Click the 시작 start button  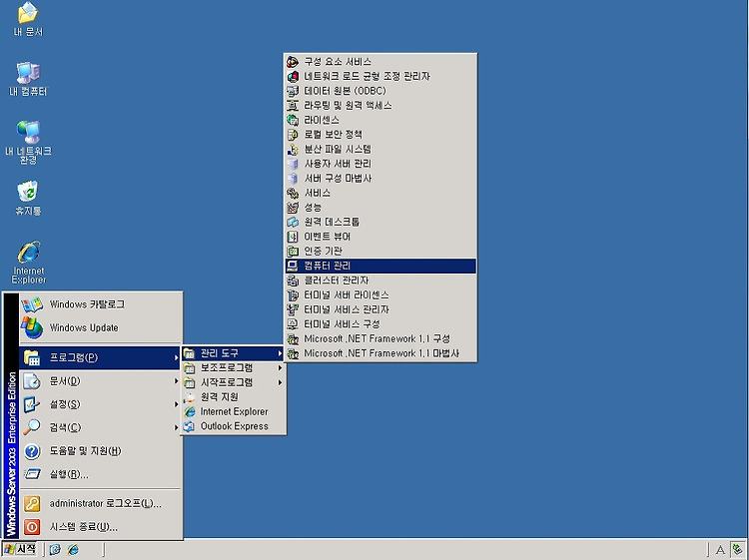[21, 549]
